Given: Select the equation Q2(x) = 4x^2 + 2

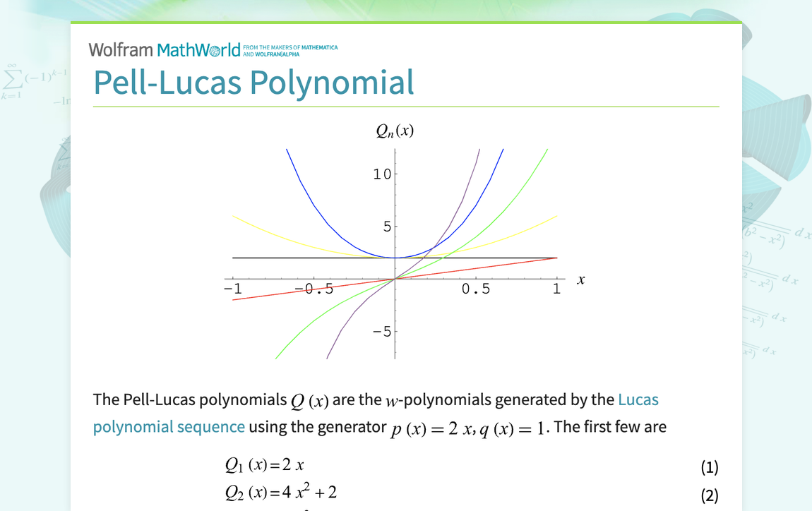Looking at the screenshot, I should 281,491.
